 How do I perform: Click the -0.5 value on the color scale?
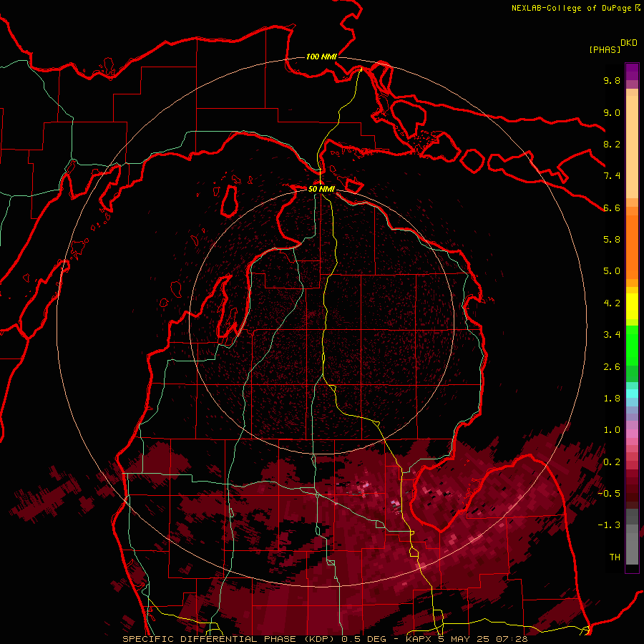pyautogui.click(x=609, y=494)
